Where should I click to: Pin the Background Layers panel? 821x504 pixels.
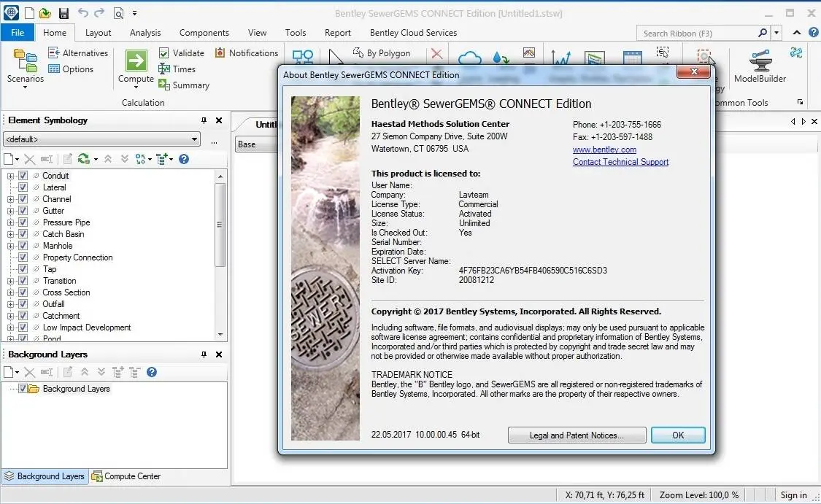click(204, 354)
